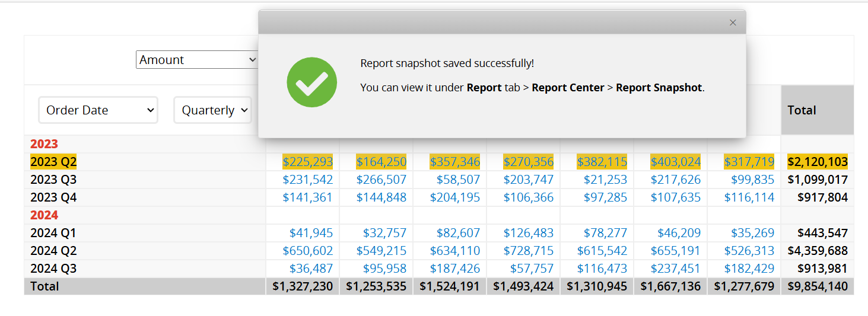868x316 pixels.
Task: Select the $9,854,140 grand total cell
Action: [818, 286]
